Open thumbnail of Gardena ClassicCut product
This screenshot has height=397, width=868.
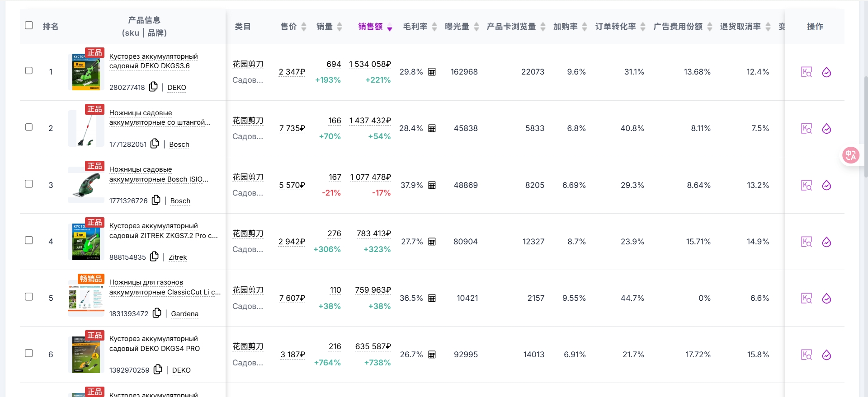[x=86, y=298]
